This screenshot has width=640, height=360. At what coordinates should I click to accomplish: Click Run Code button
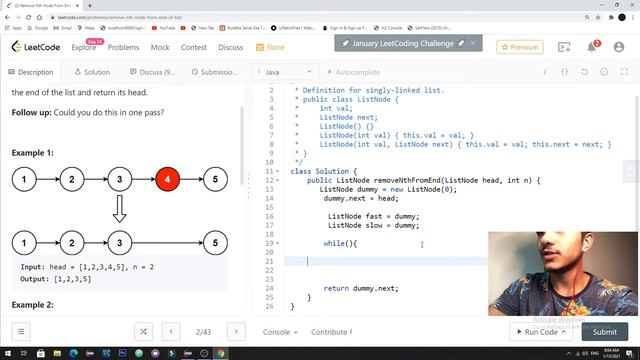point(541,332)
